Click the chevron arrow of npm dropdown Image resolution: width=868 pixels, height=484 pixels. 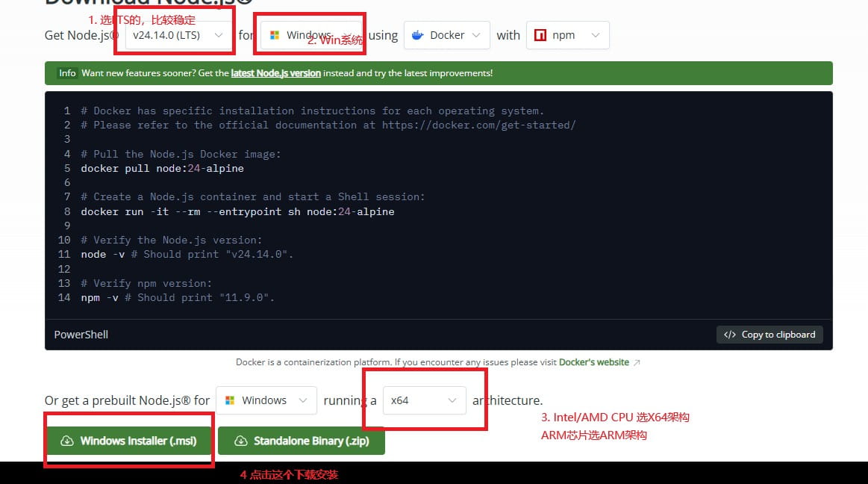595,35
